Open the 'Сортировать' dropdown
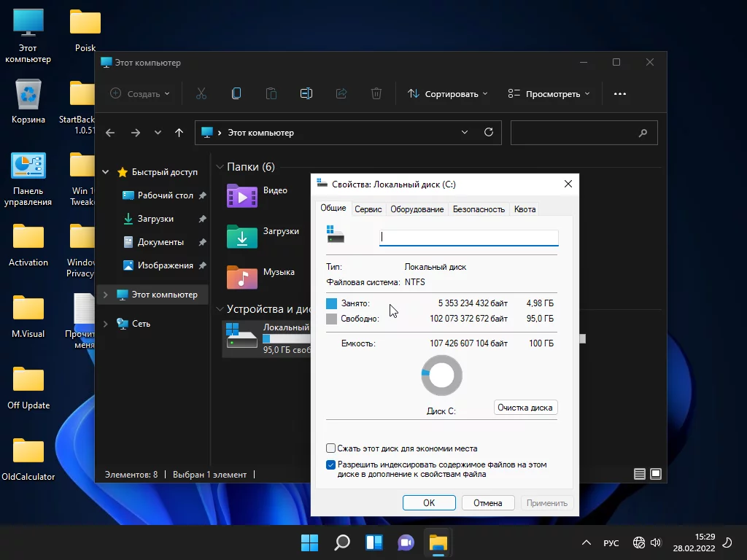 [447, 93]
